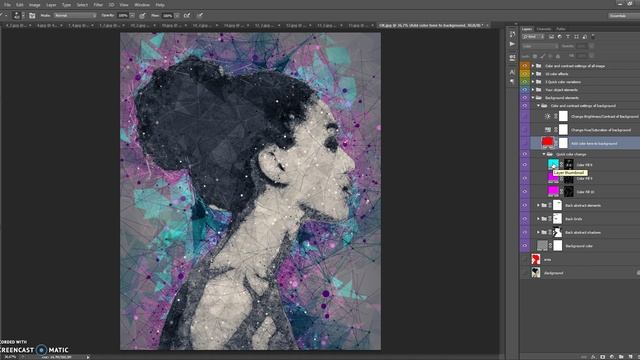Filter layers by shape layers icon
Screen dimensions: 640x360
point(576,37)
